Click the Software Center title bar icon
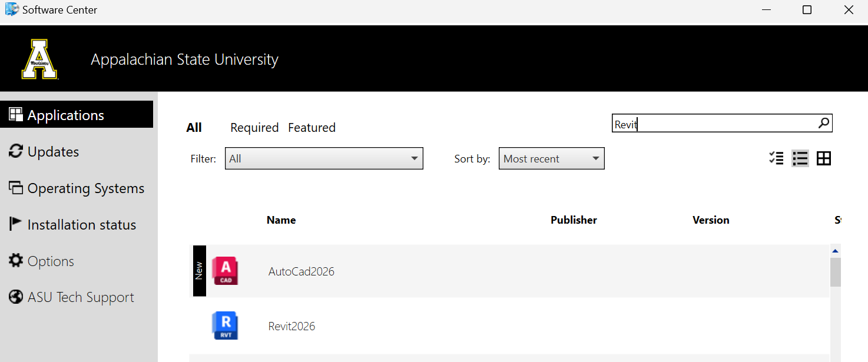 pos(12,9)
